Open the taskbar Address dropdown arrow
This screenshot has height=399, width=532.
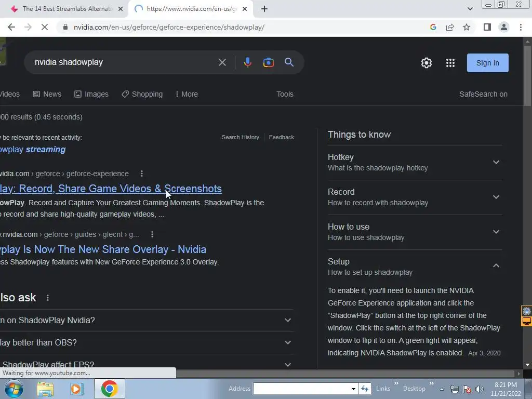[x=353, y=389]
